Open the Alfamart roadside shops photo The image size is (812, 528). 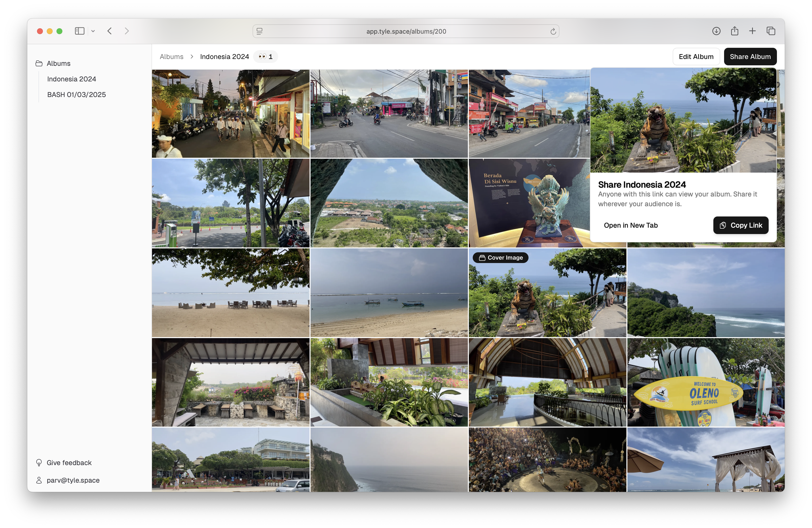point(529,114)
